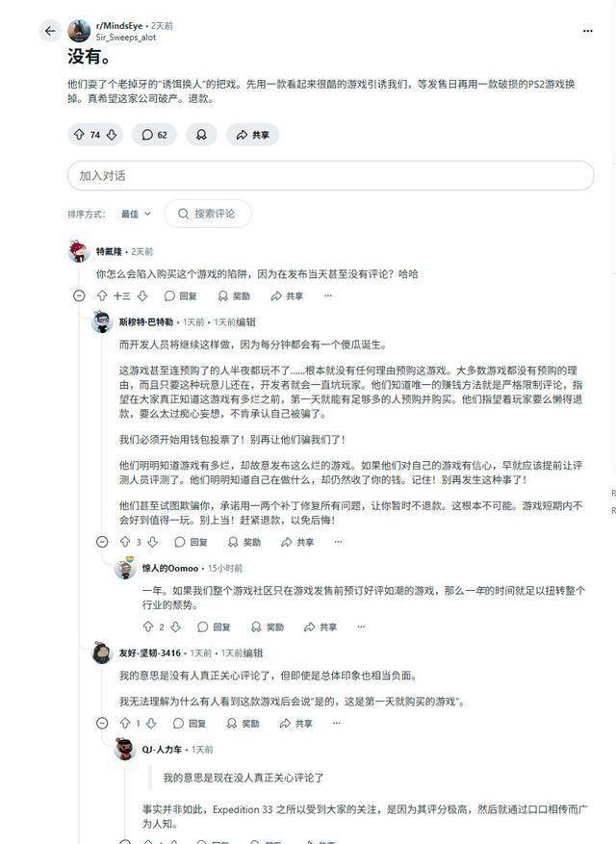The width and height of the screenshot is (616, 844).
Task: Open more options on 惊人的Oomoo comment
Action: 361,627
